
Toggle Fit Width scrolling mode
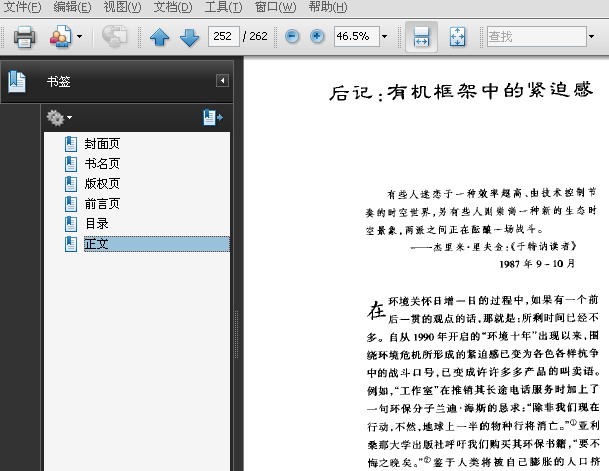tap(421, 37)
